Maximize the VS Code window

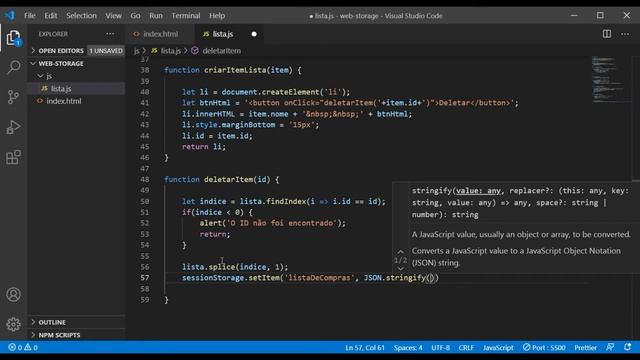click(x=600, y=16)
